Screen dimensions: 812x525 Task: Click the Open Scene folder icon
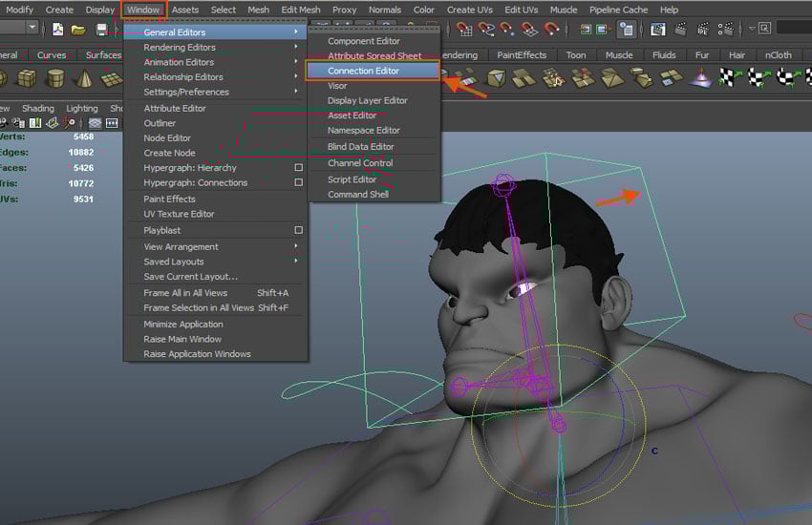78,29
